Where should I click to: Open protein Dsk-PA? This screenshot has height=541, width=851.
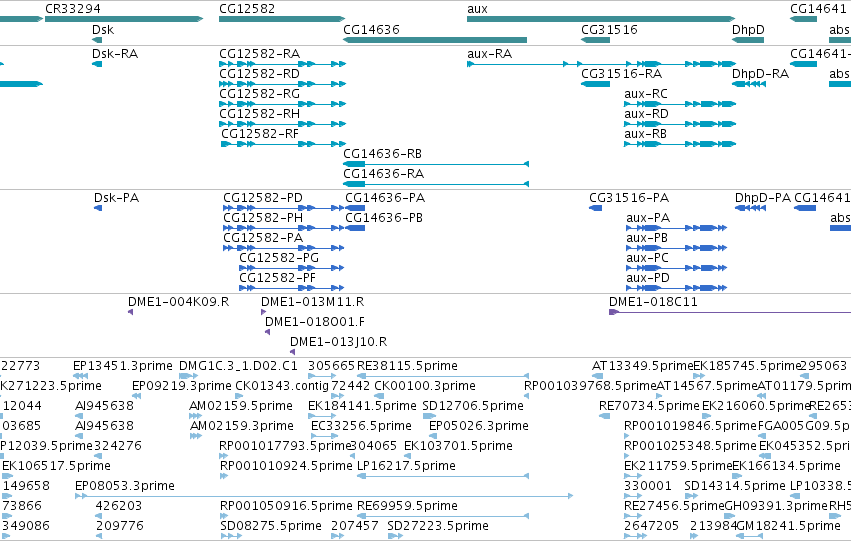pos(117,198)
